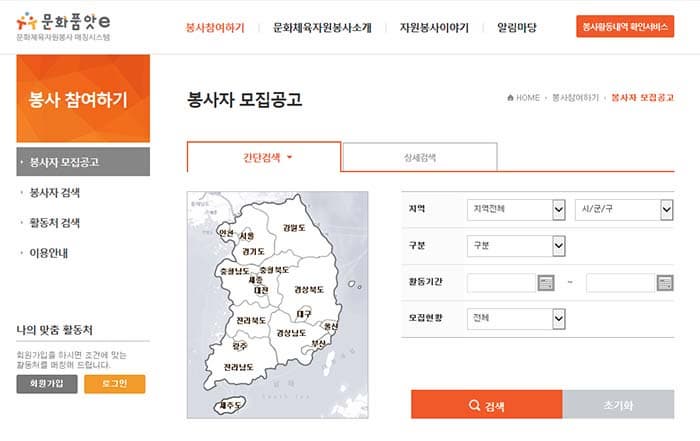Select 인천 on the map

pyautogui.click(x=226, y=233)
